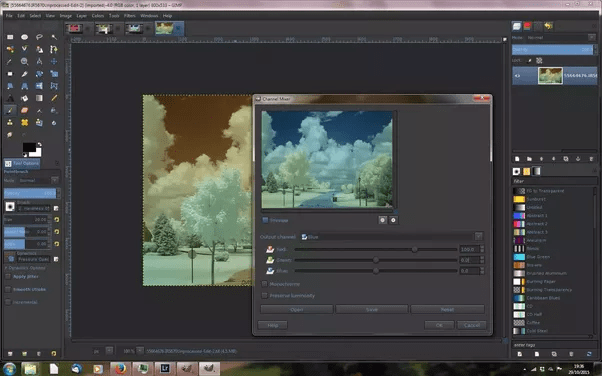Select the Fuzzy Select magic wand tool
The image size is (602, 376).
click(x=54, y=37)
